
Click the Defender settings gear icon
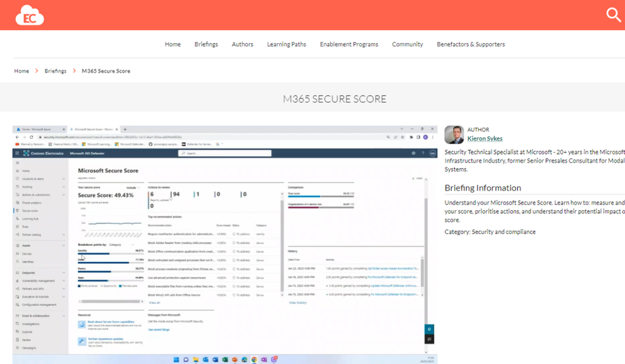coord(414,153)
